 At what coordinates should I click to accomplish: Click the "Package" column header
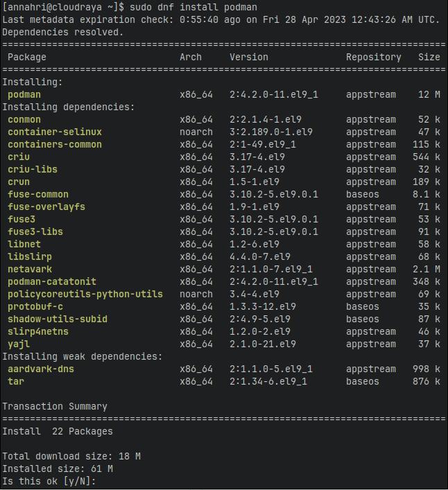27,57
